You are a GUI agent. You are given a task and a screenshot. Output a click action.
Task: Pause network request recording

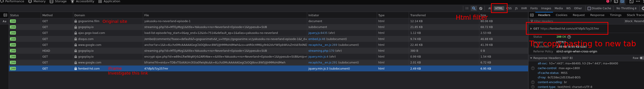(467, 8)
